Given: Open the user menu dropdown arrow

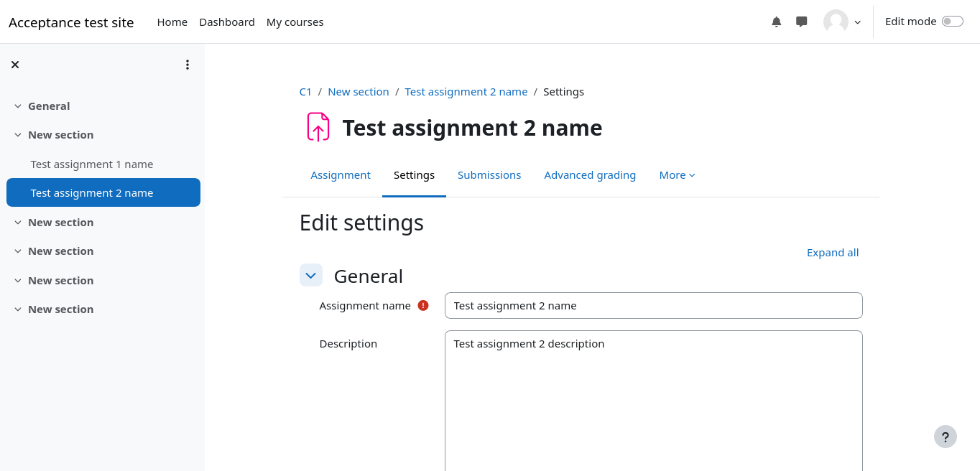Looking at the screenshot, I should 857,22.
